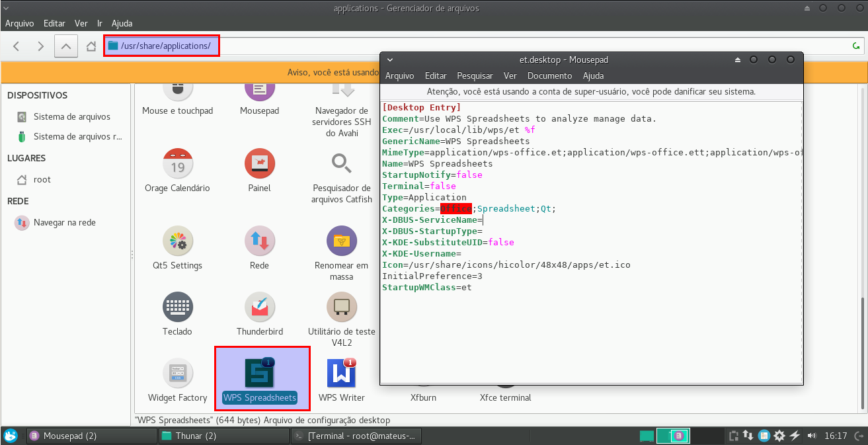868x445 pixels.
Task: Open gear settings tray icon
Action: click(x=779, y=436)
